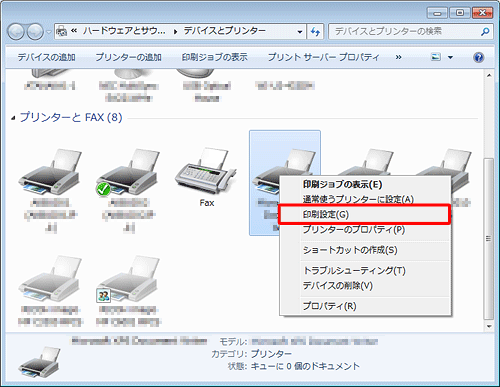Choose 通常使うプリンターに設定(A) in context menu

tap(365, 199)
